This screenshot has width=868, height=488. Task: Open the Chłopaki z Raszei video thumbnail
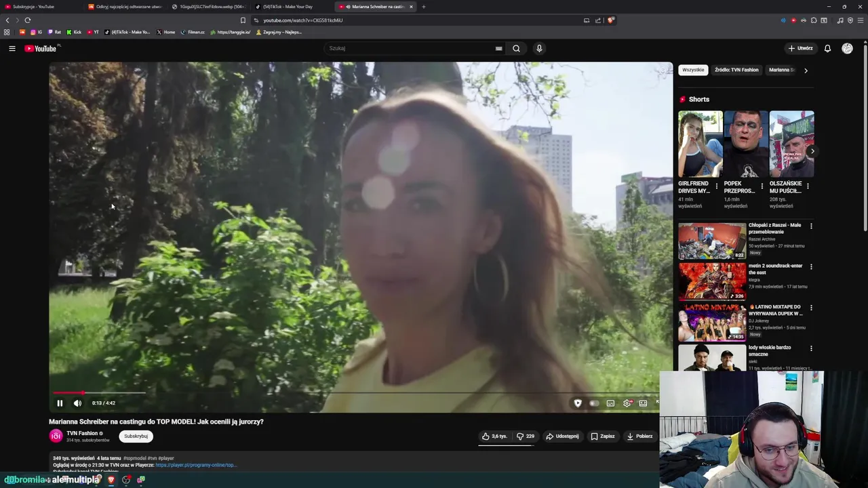[711, 241]
